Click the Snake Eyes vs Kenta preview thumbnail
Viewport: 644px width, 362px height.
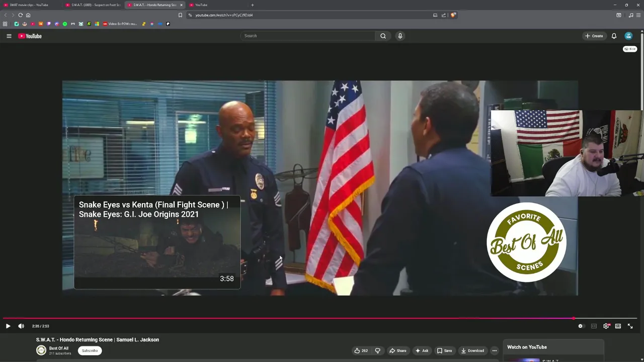pos(157,243)
